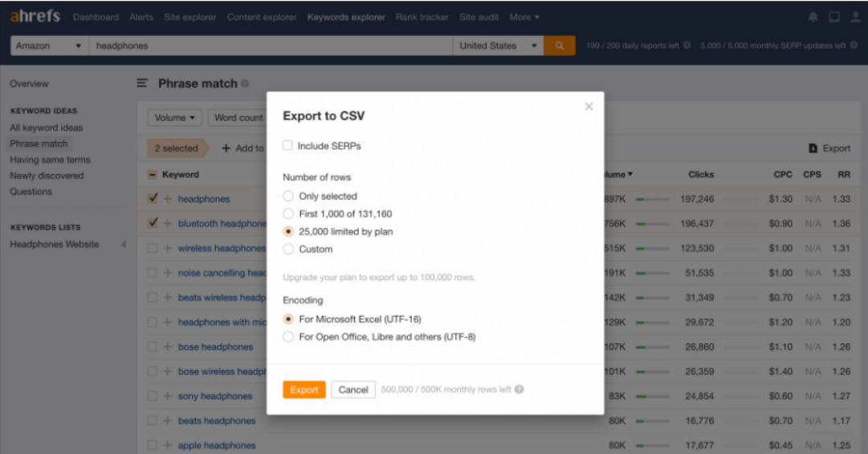Screen dimensions: 868x454
Task: Open Having same terms in sidebar
Action: [x=50, y=160]
